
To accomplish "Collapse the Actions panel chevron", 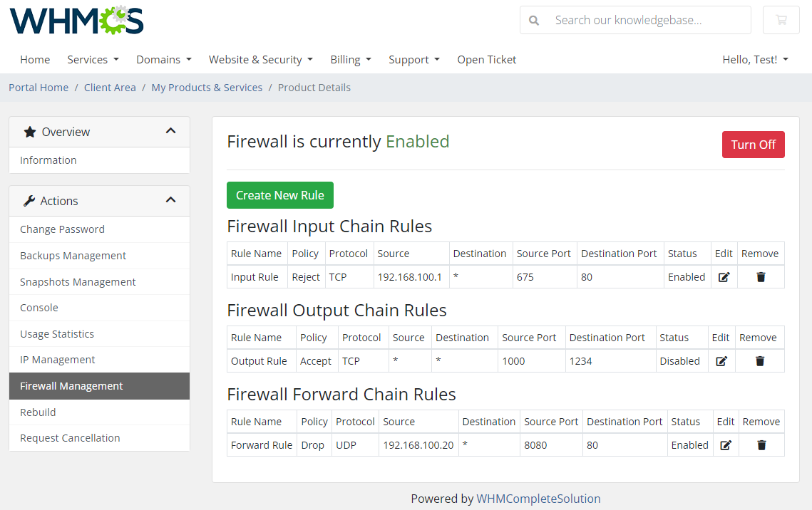I will pyautogui.click(x=171, y=200).
